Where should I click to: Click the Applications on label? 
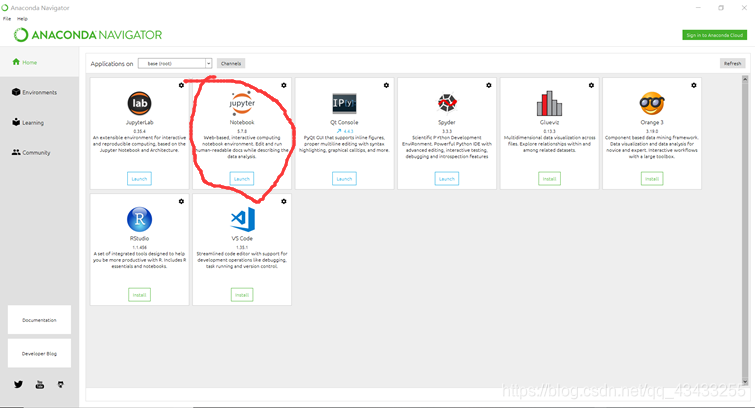(112, 64)
